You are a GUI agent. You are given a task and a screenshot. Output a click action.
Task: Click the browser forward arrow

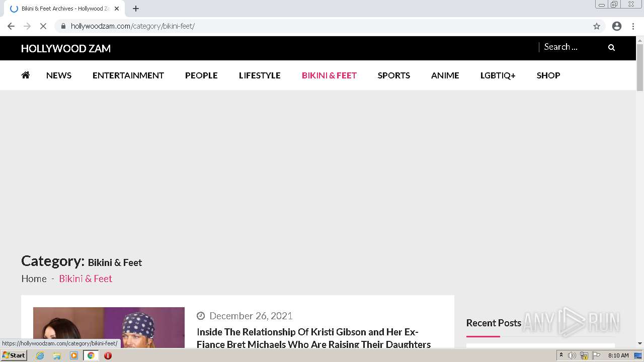pos(27,26)
